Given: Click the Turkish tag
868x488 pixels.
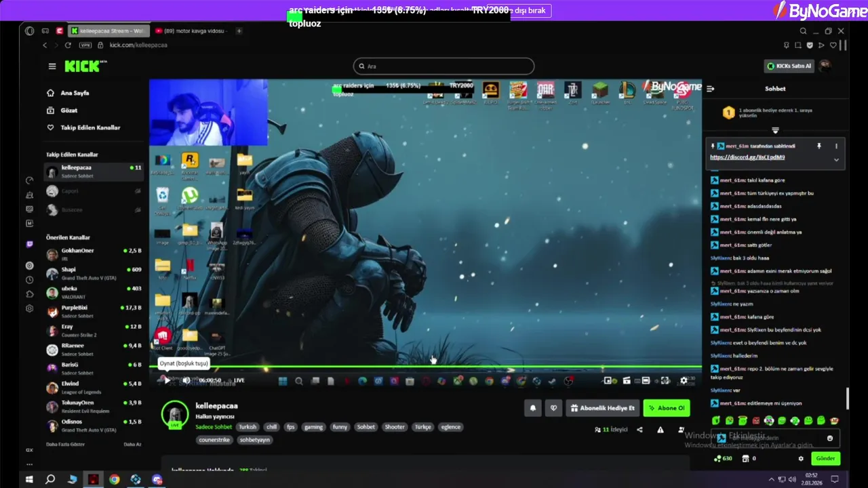Looking at the screenshot, I should point(248,427).
